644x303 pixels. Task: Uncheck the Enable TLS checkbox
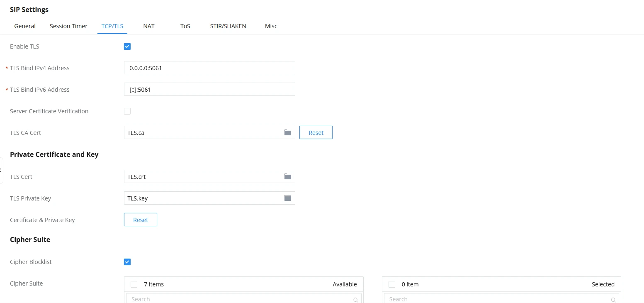pos(127,46)
